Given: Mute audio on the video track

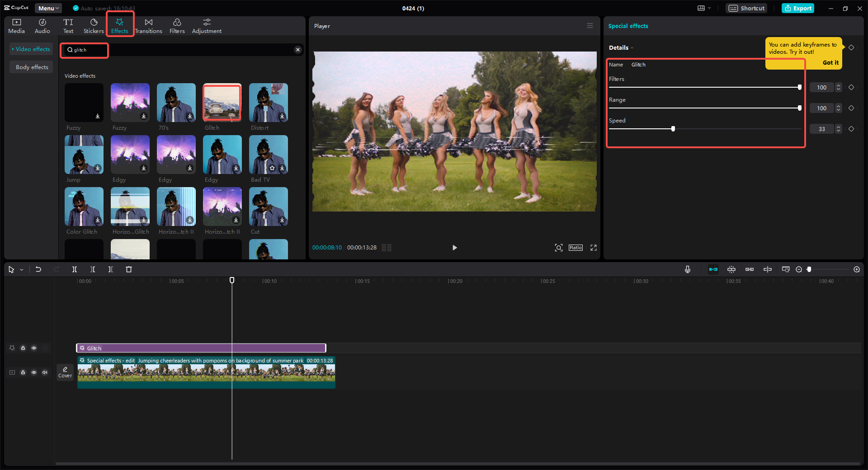Looking at the screenshot, I should [45, 372].
